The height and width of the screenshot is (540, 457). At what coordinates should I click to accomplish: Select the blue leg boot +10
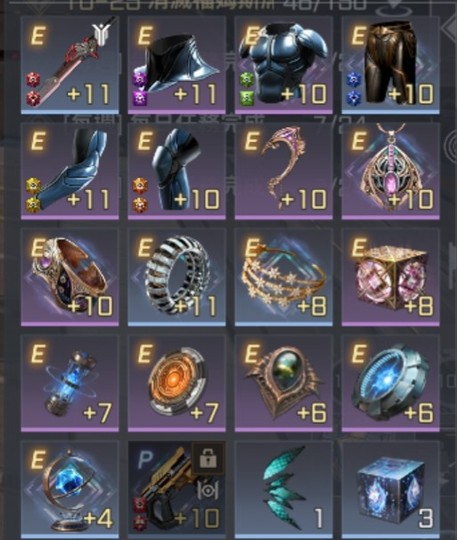tap(177, 171)
